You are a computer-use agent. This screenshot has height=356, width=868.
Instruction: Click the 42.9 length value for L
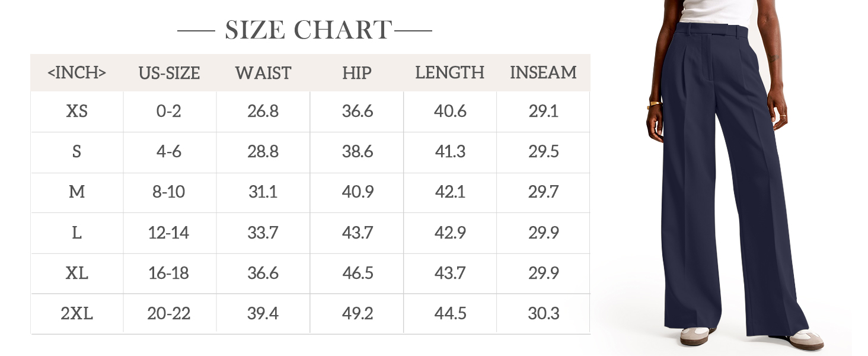[450, 233]
